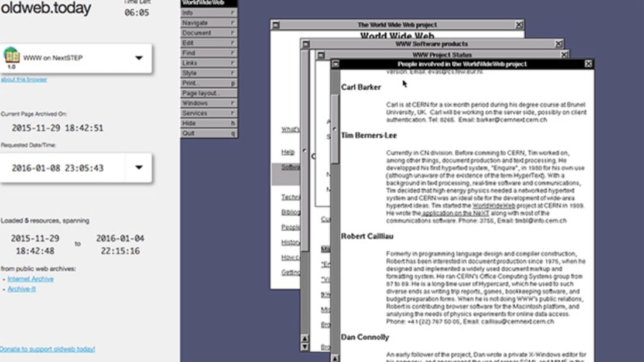Click scroll-down arrow in Software products window
Screen dimensions: 644x362
point(305,347)
